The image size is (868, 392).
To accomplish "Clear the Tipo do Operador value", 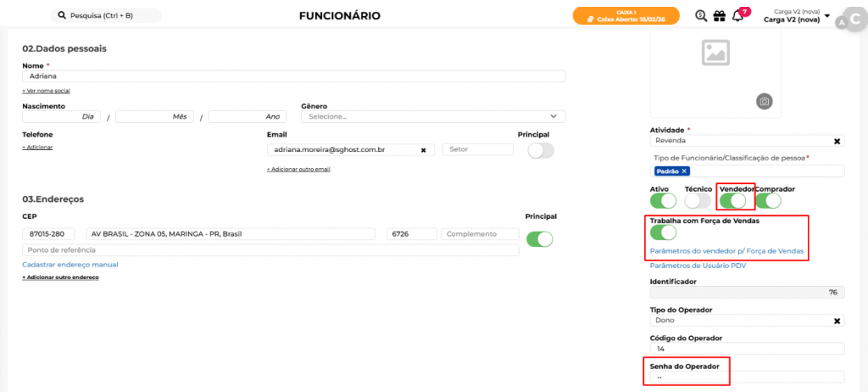I will point(837,321).
